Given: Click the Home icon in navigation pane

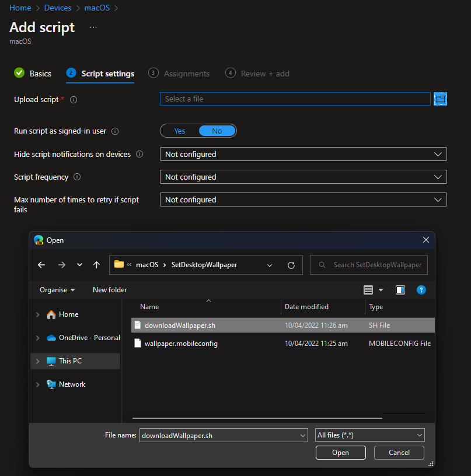Looking at the screenshot, I should click(51, 314).
